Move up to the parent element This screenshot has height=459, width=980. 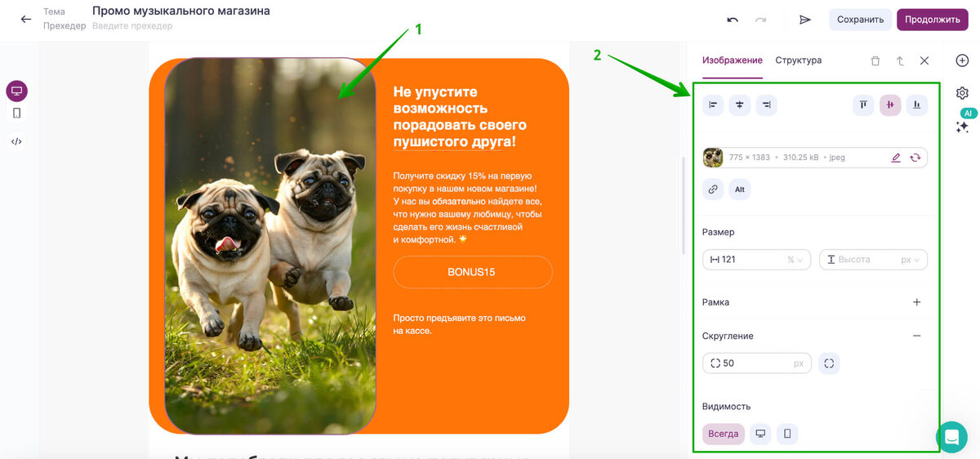pos(900,60)
